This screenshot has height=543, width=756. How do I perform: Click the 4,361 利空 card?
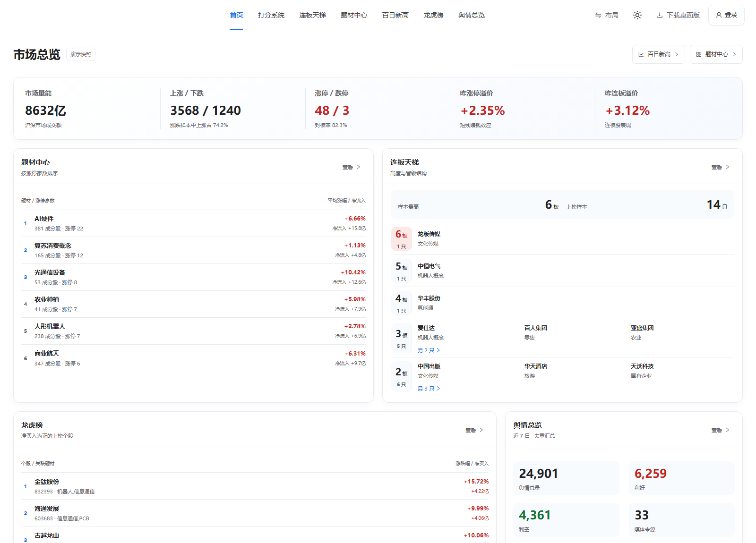pos(566,520)
